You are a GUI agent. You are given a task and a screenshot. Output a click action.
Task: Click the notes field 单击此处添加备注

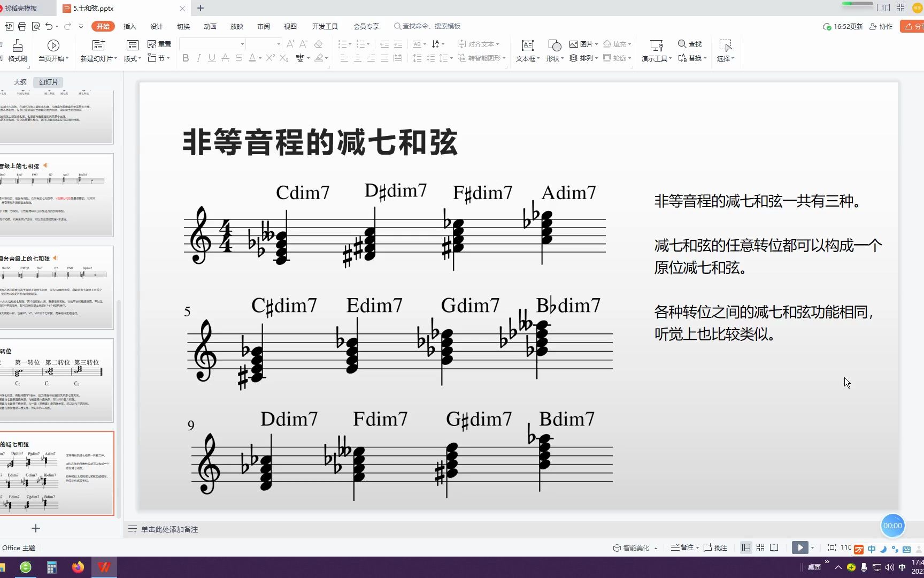[x=169, y=529]
